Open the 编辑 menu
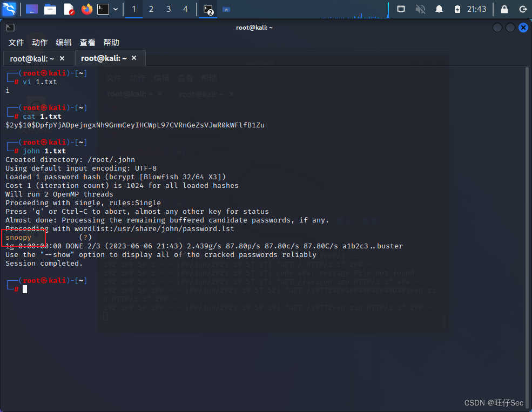The width and height of the screenshot is (532, 412). pyautogui.click(x=63, y=42)
